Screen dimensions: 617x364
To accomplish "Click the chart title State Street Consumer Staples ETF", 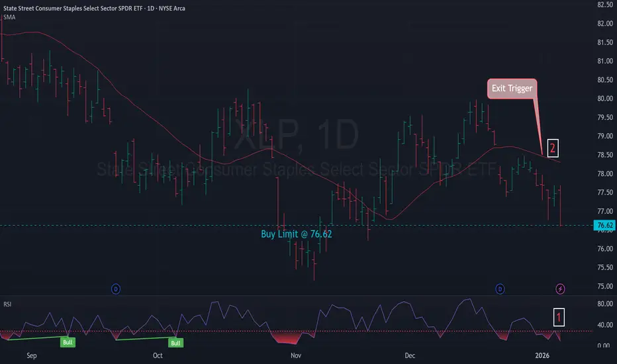I will pyautogui.click(x=94, y=8).
